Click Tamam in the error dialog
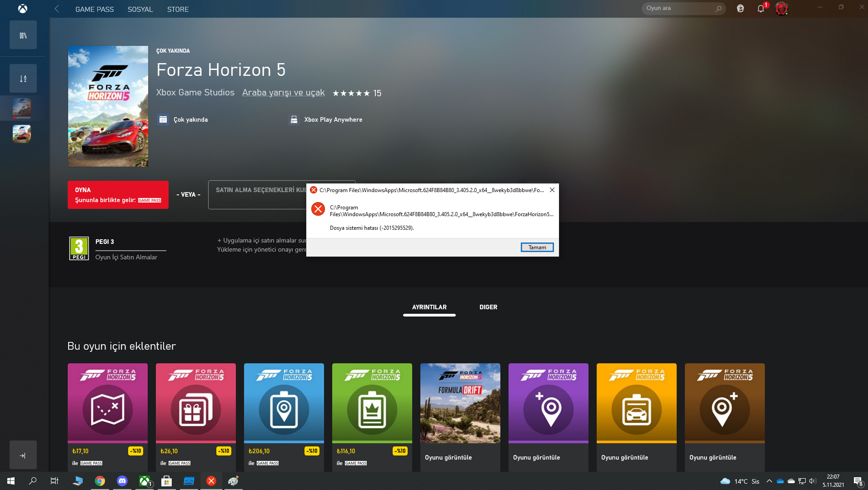Viewport: 868px width, 490px height. click(537, 247)
